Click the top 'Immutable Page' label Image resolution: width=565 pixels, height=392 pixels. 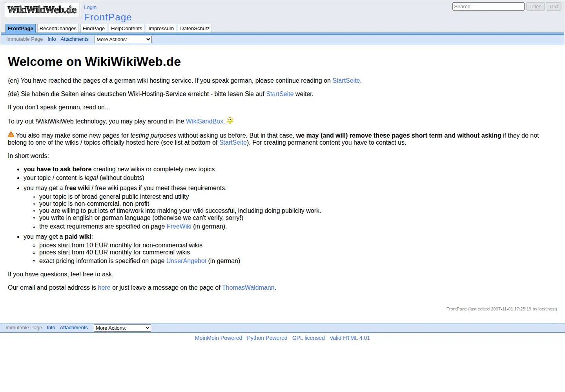click(x=24, y=39)
